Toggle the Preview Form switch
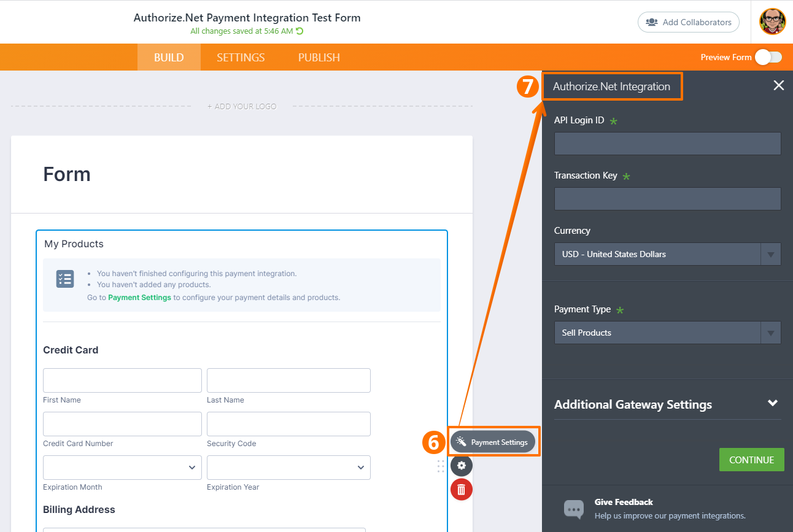This screenshot has height=532, width=793. (x=768, y=57)
